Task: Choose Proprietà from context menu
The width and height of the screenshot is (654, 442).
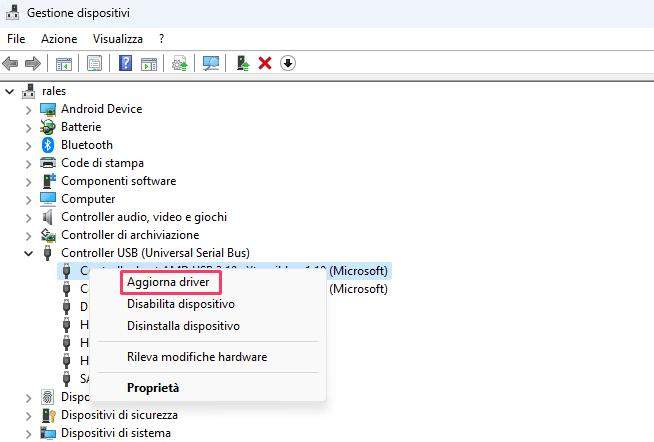Action: (153, 388)
